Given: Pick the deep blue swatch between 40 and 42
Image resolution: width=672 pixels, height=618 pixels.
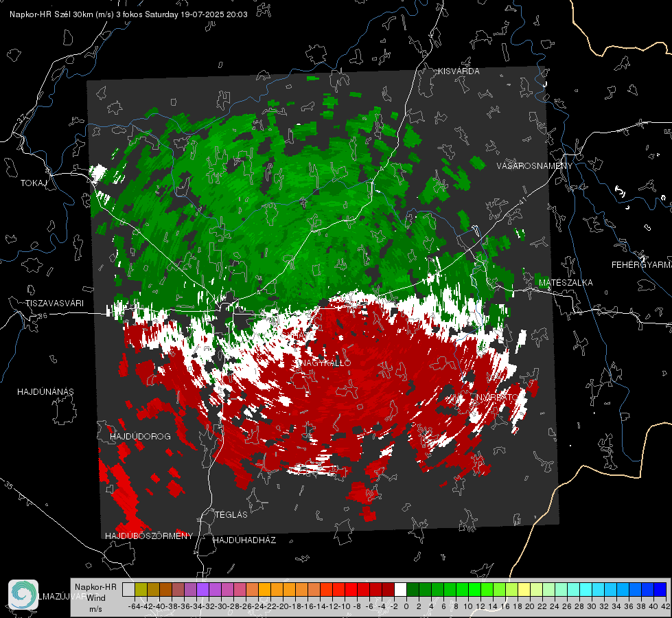Looking at the screenshot, I should [660, 589].
